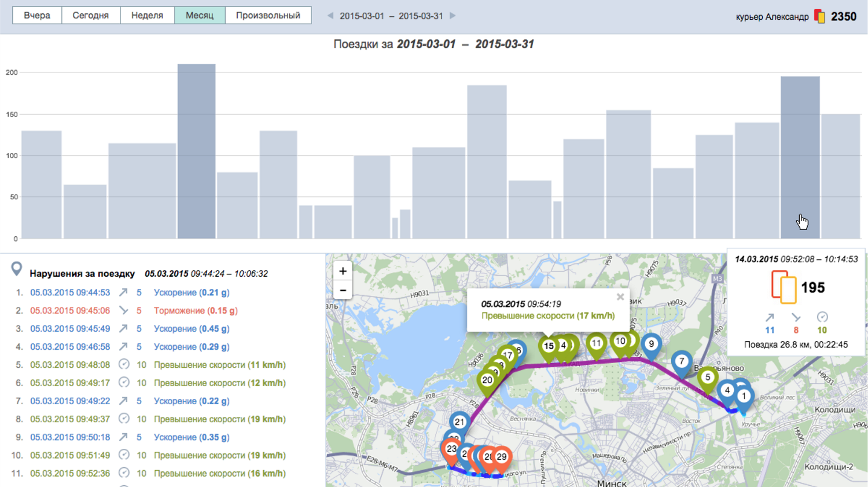Click the Поездка 26.8 км trip summary
This screenshot has height=487, width=868.
[796, 345]
